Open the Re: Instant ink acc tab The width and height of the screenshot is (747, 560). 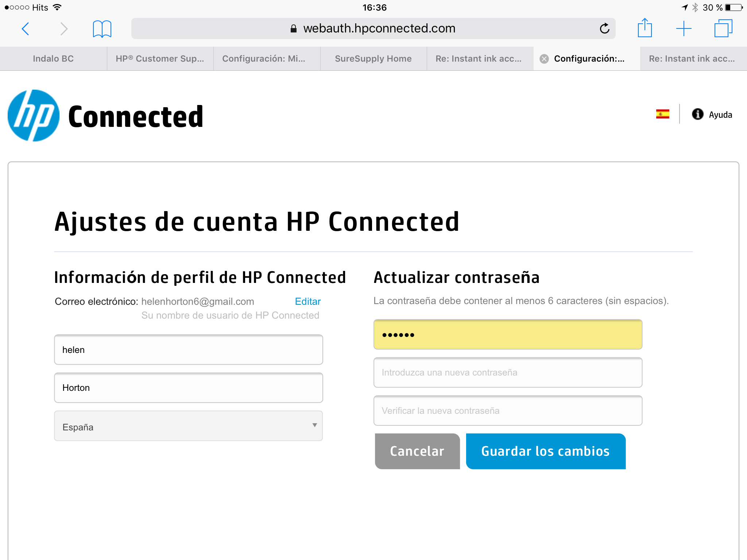tap(479, 58)
